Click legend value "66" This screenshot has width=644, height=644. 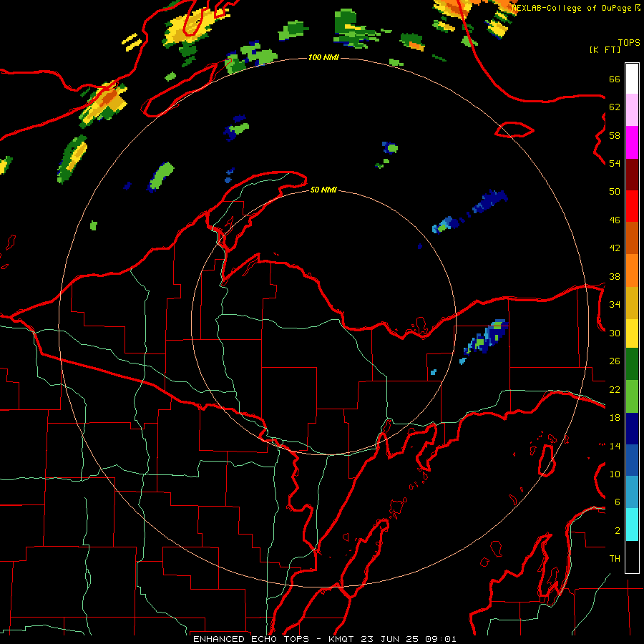pyautogui.click(x=615, y=79)
